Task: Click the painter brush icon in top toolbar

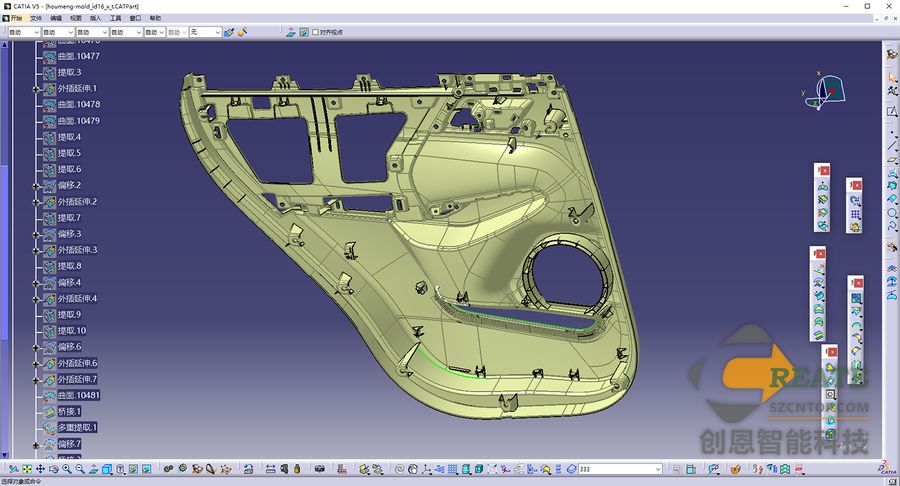Action: click(x=228, y=32)
